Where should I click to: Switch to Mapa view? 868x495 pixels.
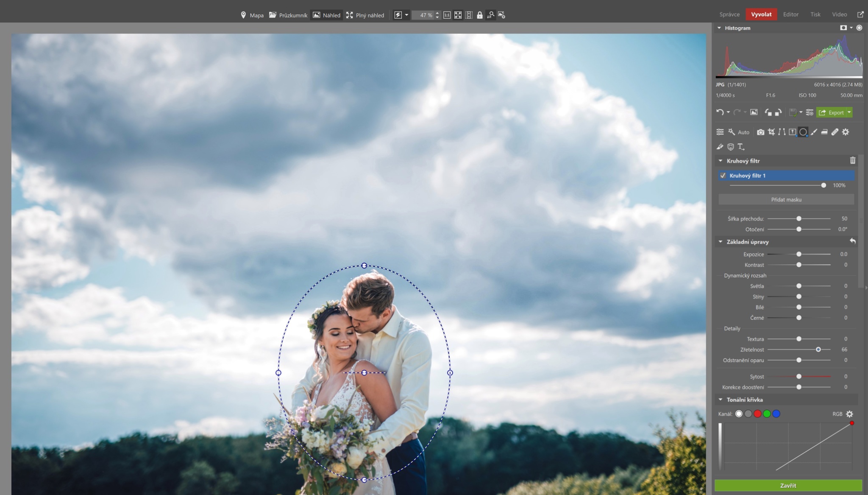[x=252, y=15]
